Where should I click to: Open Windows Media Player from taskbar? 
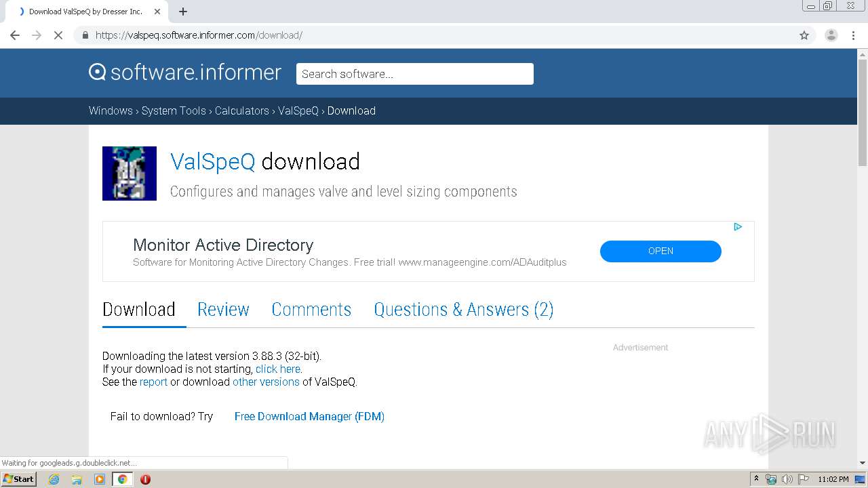point(100,479)
